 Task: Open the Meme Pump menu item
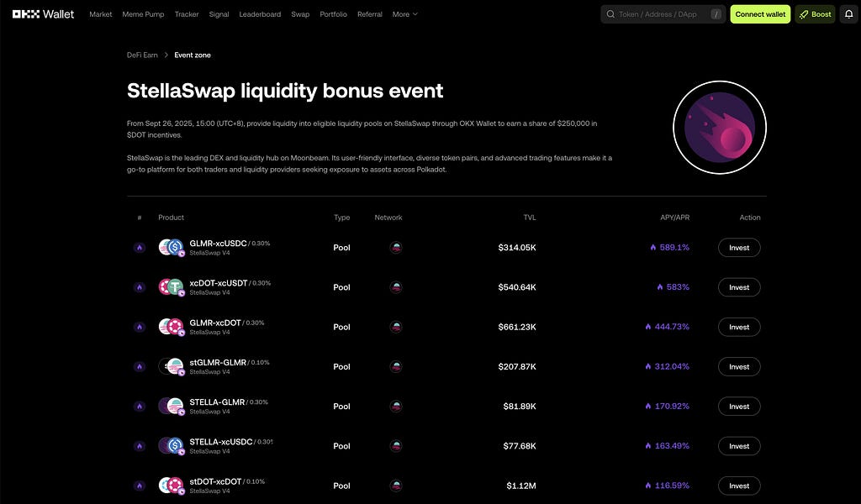click(143, 14)
